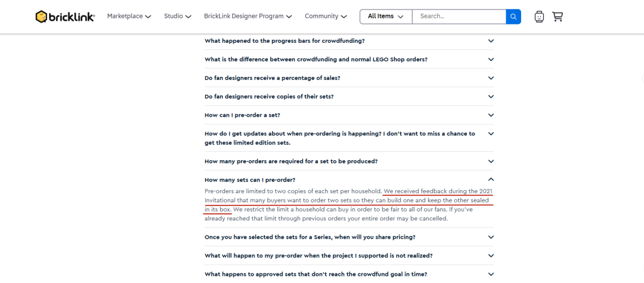Click into the Search field
This screenshot has width=644, height=283.
[x=459, y=17]
